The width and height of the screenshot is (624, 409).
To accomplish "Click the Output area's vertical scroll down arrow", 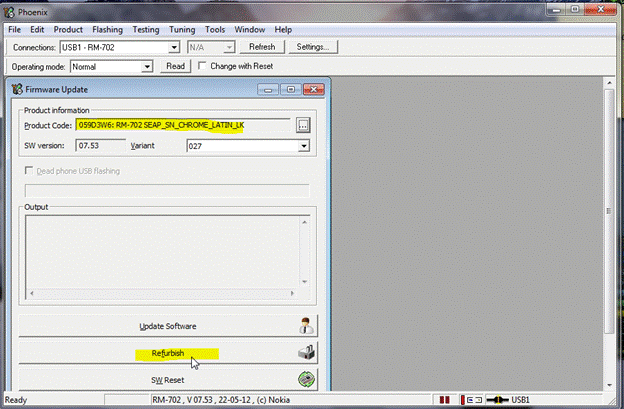I will click(x=304, y=282).
